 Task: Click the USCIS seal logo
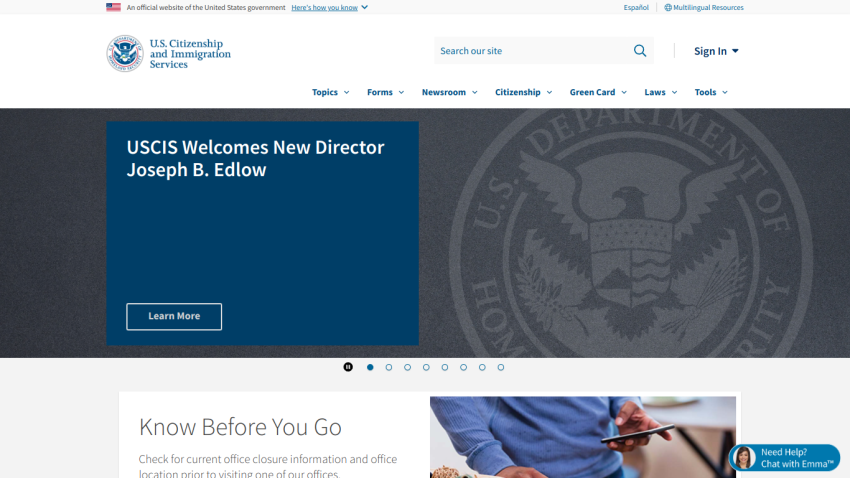pos(125,53)
